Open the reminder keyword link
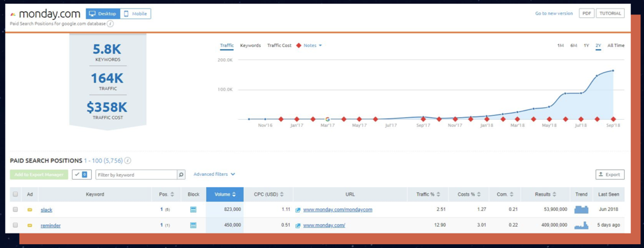Screen dimensions: 644x248 [50, 226]
